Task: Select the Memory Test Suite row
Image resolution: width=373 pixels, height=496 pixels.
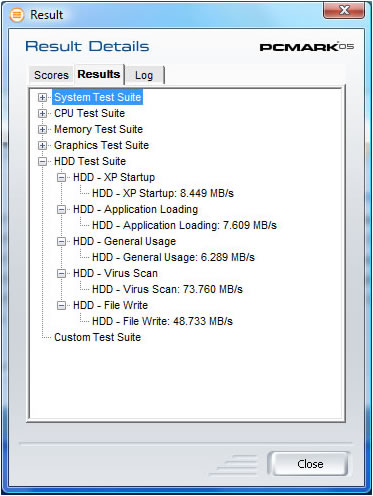Action: click(98, 129)
